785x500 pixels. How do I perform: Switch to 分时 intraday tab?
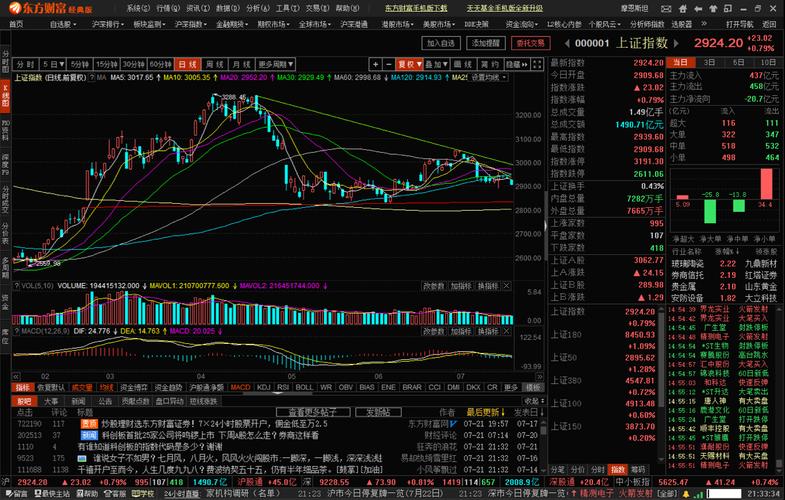point(25,64)
